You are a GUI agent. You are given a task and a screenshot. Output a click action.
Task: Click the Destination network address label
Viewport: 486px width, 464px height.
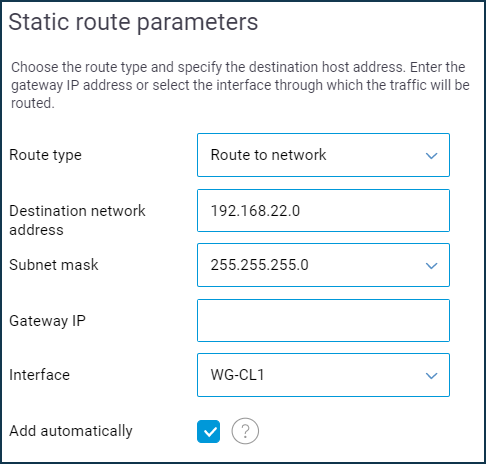pos(77,220)
